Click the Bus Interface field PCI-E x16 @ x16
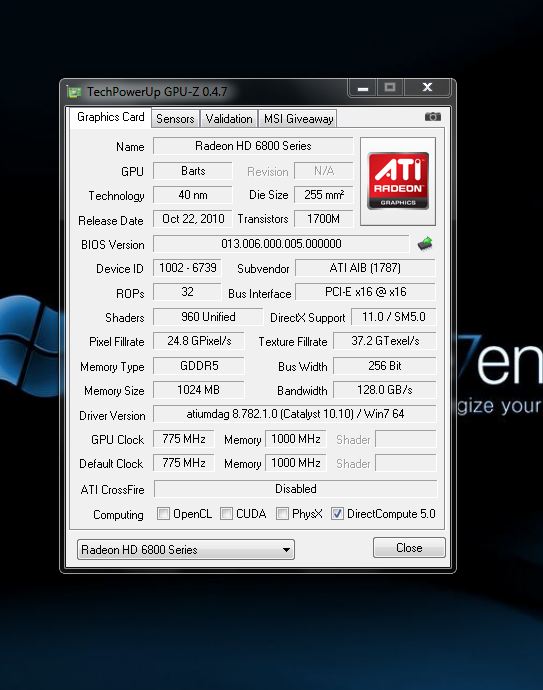 (x=365, y=292)
